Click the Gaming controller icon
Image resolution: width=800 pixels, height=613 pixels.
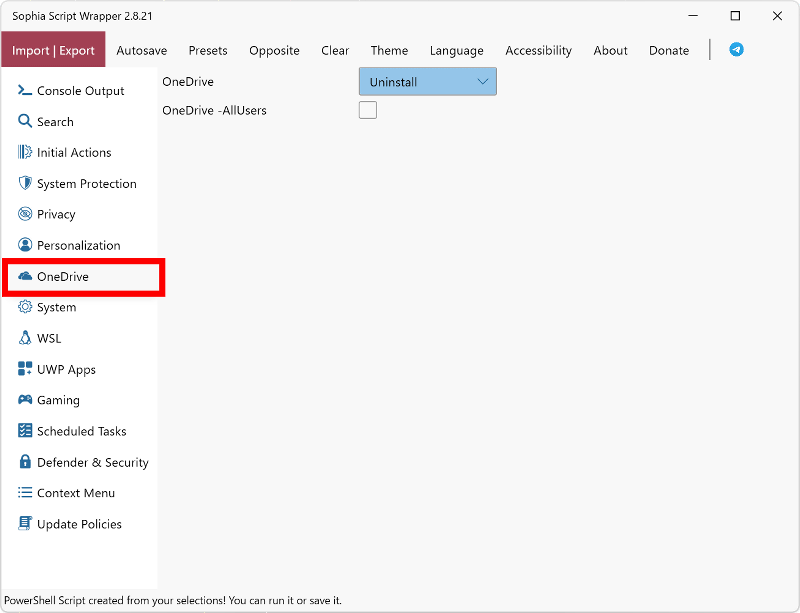click(x=25, y=400)
